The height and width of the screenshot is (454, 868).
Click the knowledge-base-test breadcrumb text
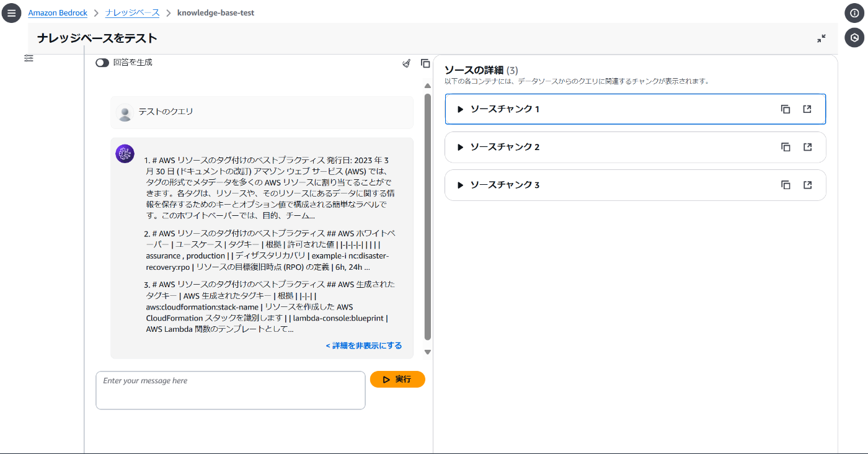[x=216, y=12]
